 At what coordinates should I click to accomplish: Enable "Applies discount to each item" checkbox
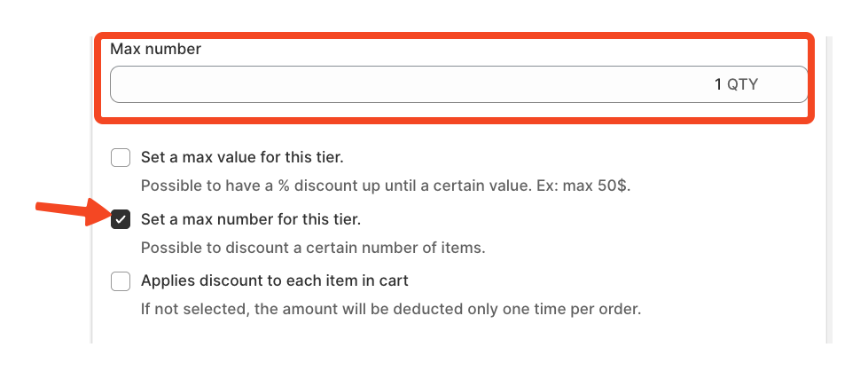[x=121, y=281]
